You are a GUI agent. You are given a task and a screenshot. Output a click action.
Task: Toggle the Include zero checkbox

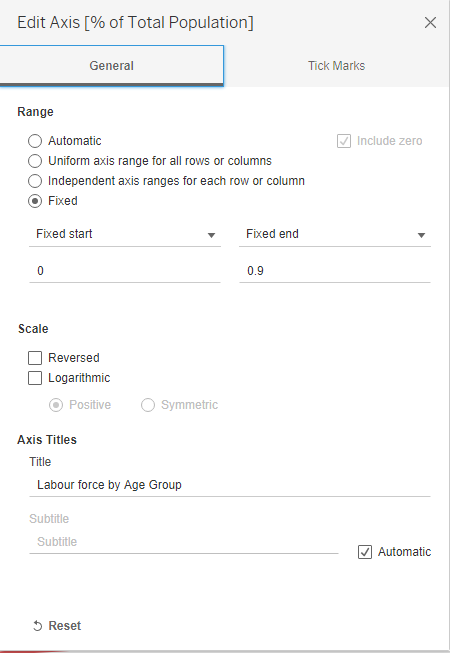click(344, 141)
